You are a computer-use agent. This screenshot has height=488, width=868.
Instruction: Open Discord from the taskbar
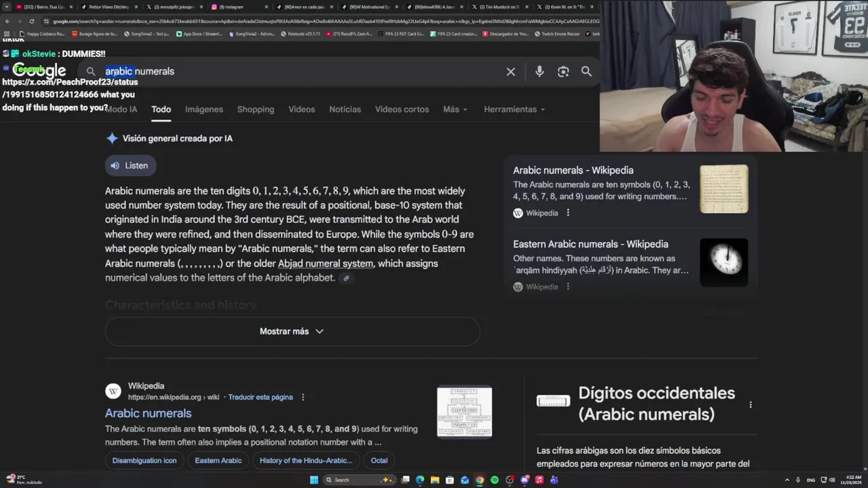[524, 480]
